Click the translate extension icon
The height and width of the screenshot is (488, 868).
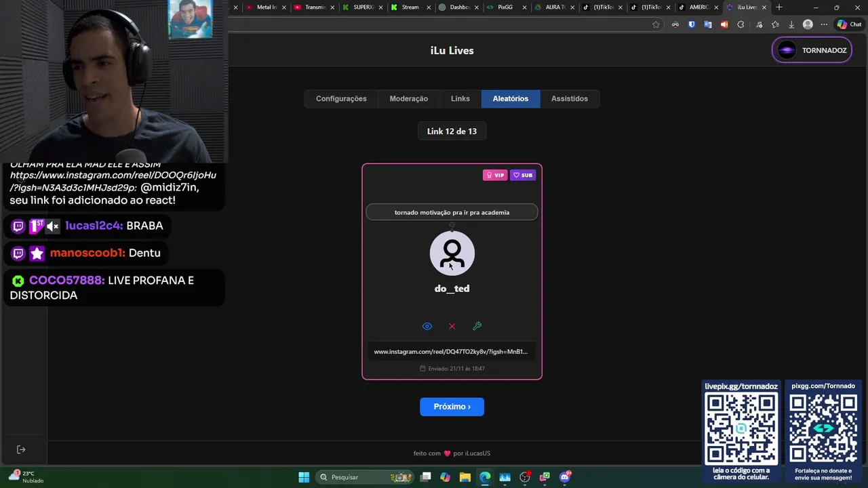click(708, 24)
